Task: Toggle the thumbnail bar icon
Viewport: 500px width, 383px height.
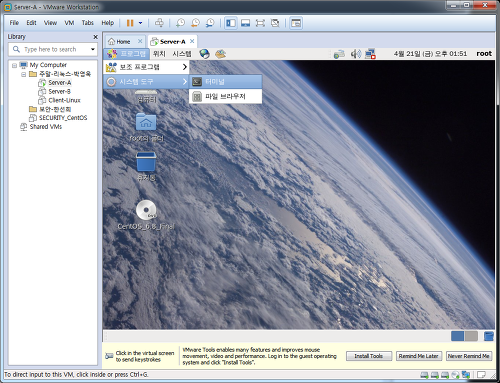Action: [246, 23]
